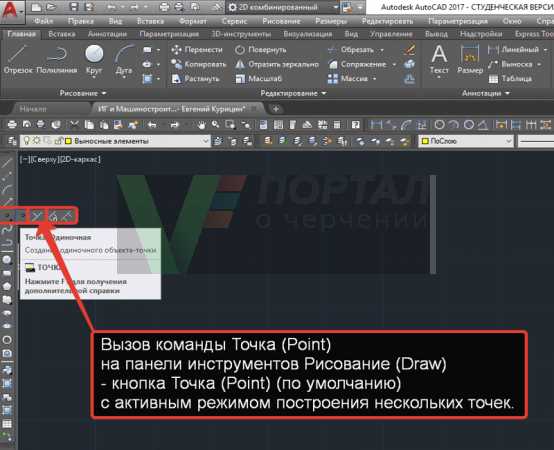The image size is (554, 450).
Task: Click the plot printer icon in quick access
Action: (x=164, y=7)
